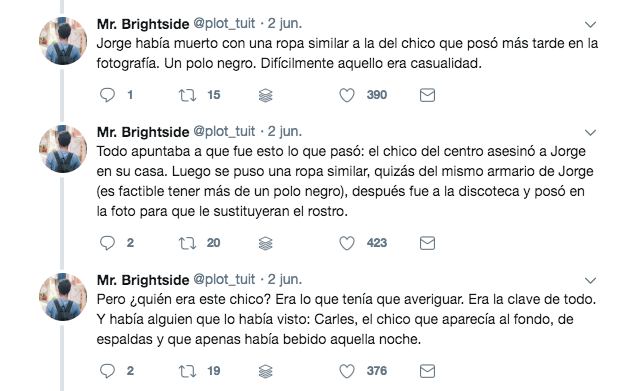Like the tweet with 390 likes

click(347, 95)
